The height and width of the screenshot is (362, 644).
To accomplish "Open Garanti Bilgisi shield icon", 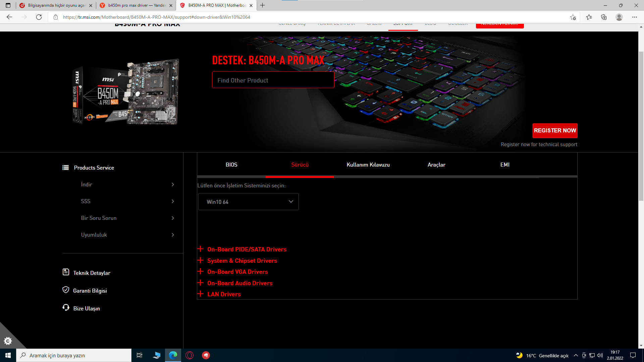I will 66,290.
